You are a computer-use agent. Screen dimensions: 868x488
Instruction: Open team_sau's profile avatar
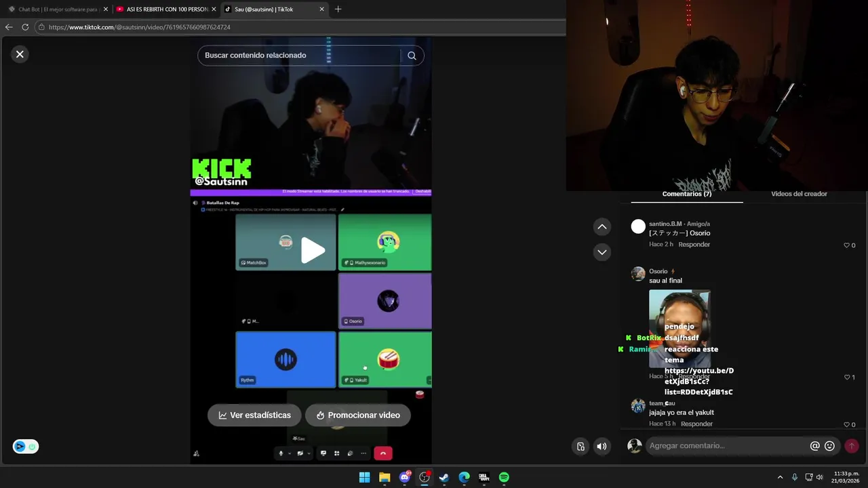(638, 406)
